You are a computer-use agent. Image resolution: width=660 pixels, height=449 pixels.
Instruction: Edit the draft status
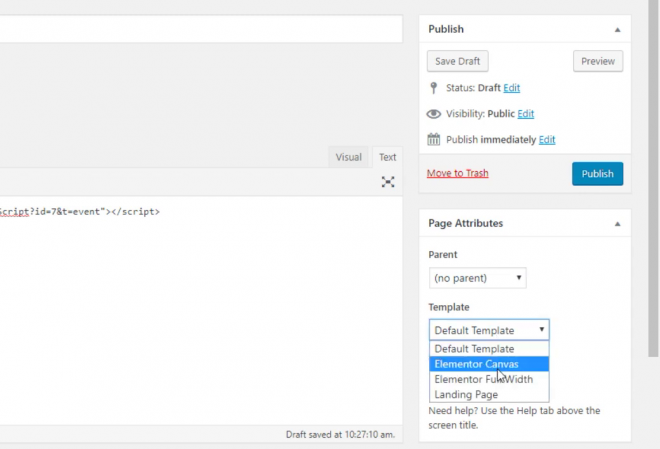click(511, 88)
